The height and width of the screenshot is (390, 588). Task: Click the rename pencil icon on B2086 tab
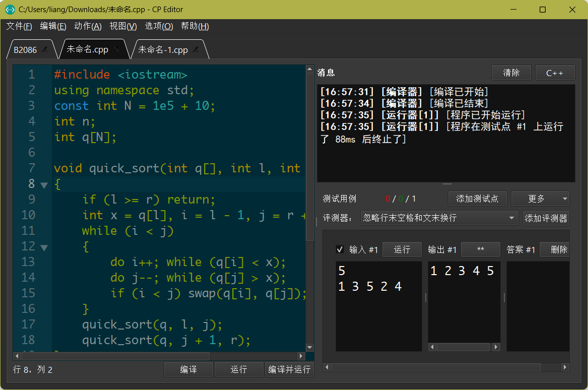[x=43, y=49]
